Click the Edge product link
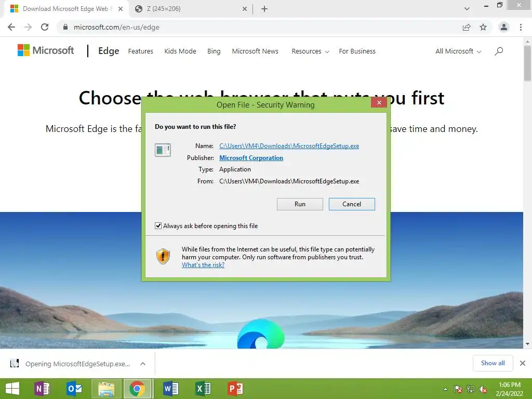 (x=109, y=51)
